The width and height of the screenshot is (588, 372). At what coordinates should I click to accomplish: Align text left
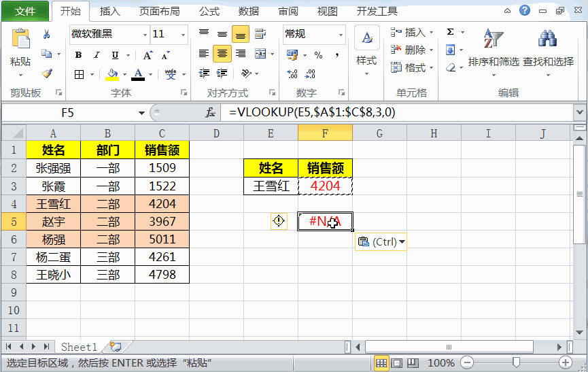(204, 54)
